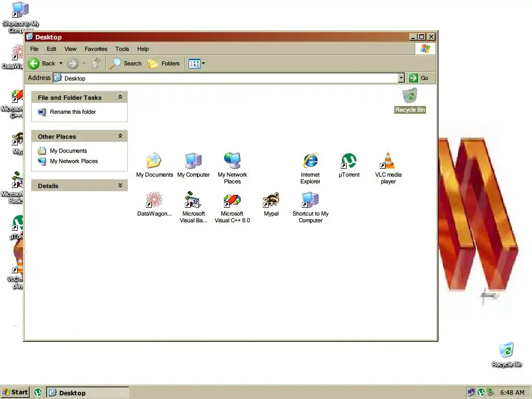The height and width of the screenshot is (399, 532).
Task: Open the Search pane from toolbar
Action: [126, 63]
